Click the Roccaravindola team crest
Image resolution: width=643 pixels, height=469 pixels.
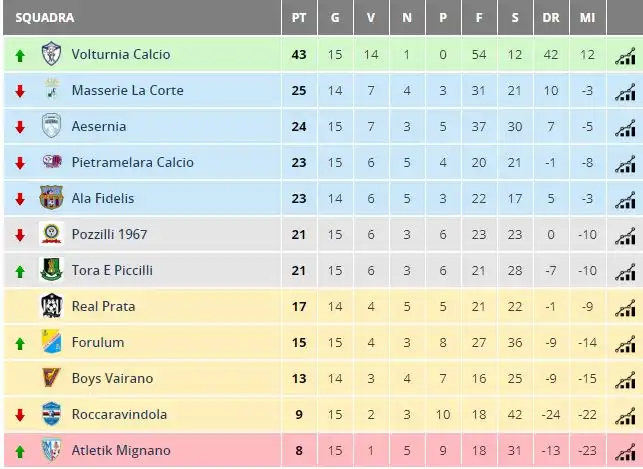(x=51, y=414)
